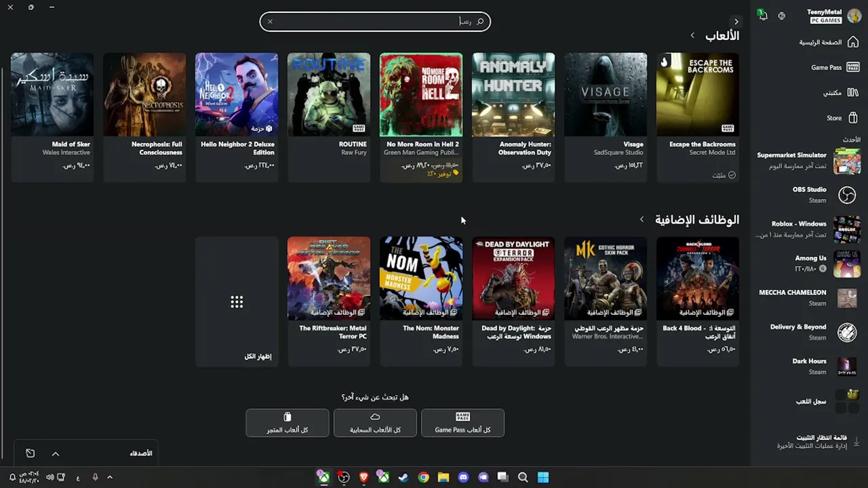This screenshot has height=488, width=868.
Task: Click installed (مثبّت) status on Escape the Backrooms
Action: click(724, 175)
